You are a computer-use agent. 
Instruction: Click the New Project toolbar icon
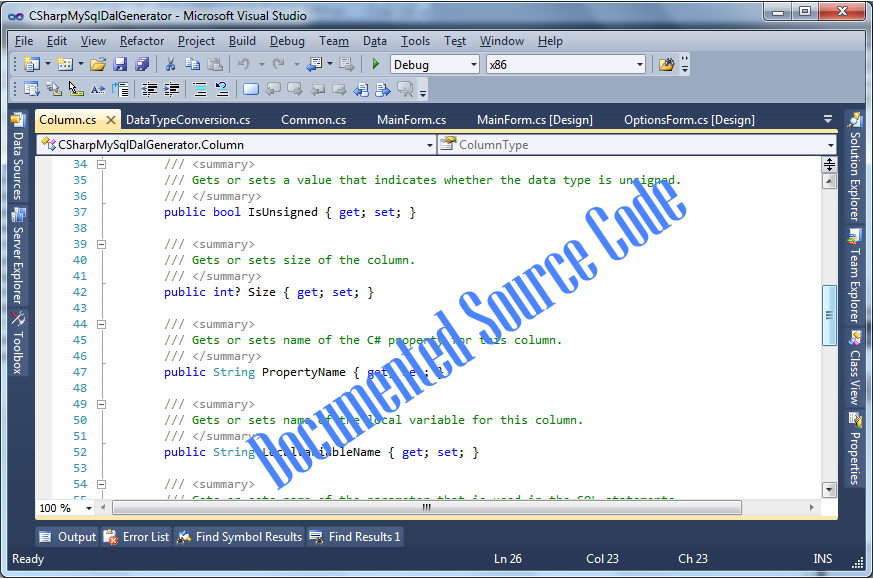click(x=32, y=65)
